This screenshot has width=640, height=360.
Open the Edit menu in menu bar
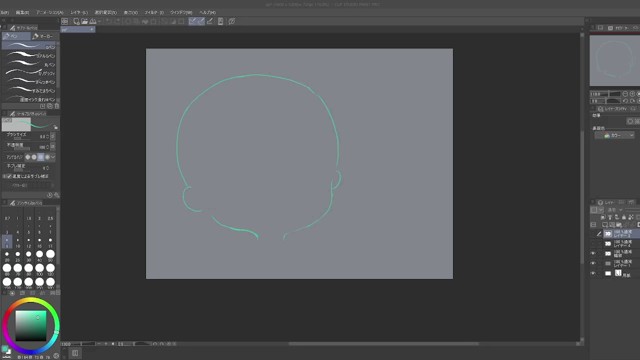22,13
